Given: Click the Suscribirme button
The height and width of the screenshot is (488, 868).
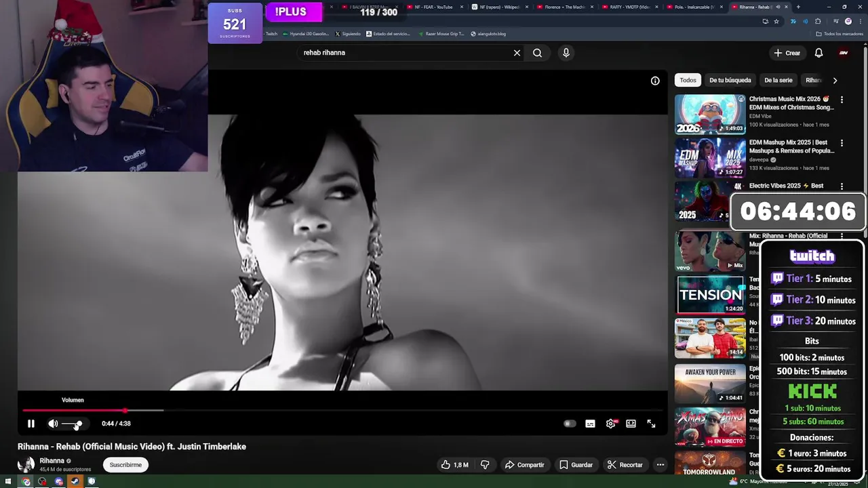Looking at the screenshot, I should click(x=125, y=465).
